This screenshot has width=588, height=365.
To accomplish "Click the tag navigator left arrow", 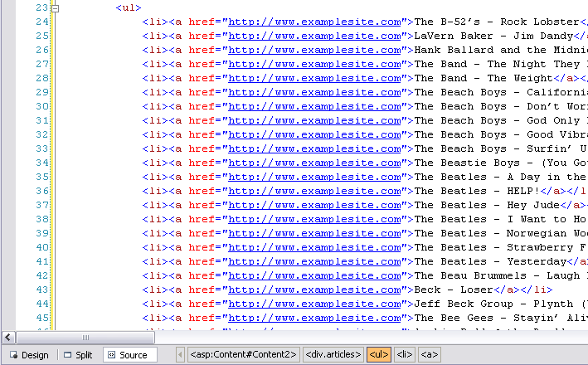I will 180,354.
